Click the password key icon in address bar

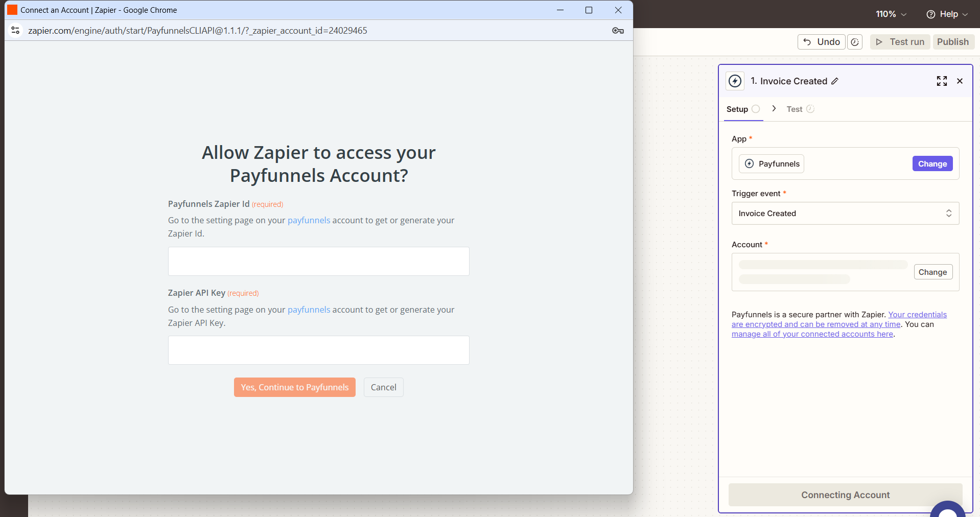[x=618, y=31]
